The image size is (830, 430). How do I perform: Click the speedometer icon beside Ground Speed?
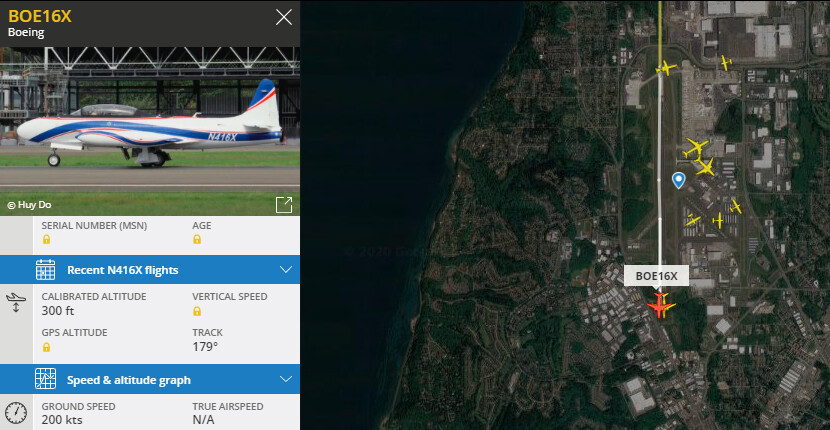[16, 413]
